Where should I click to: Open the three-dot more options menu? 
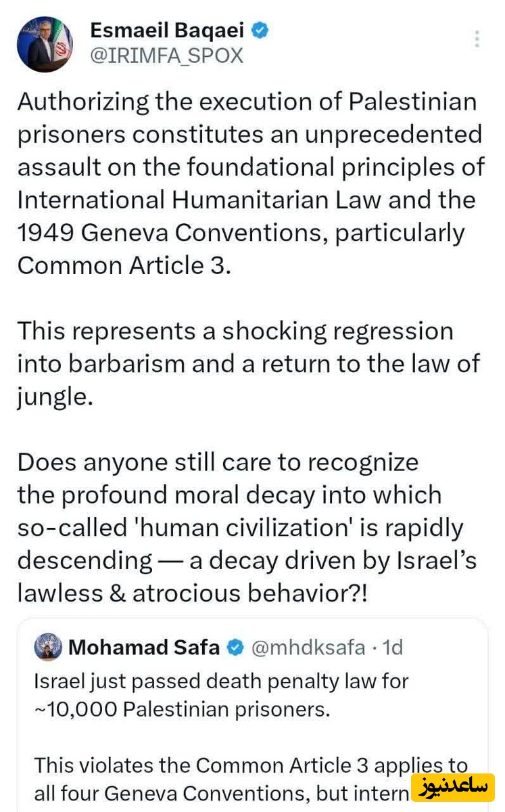[x=477, y=39]
